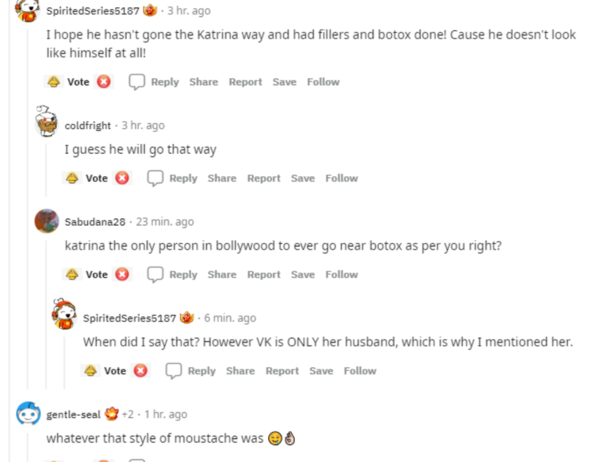Downvote the 'When did I say that' comment
Image resolution: width=616 pixels, height=462 pixels.
pos(140,371)
